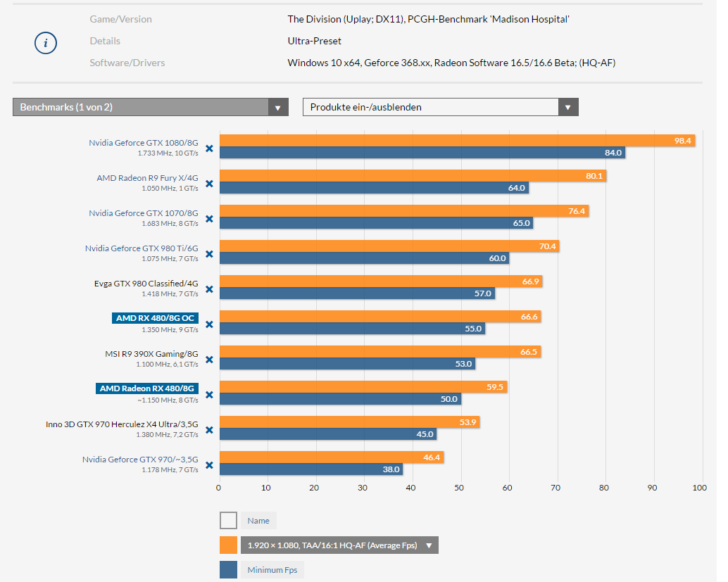This screenshot has width=728, height=582.
Task: Click the blue 57.0 bar for Evga GTX 980
Action: tap(358, 293)
